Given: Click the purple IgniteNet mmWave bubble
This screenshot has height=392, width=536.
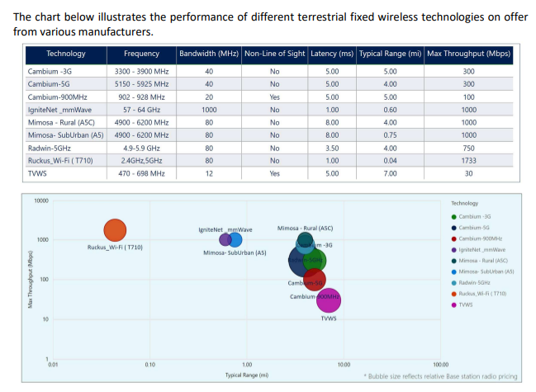Looking at the screenshot, I should pos(224,239).
